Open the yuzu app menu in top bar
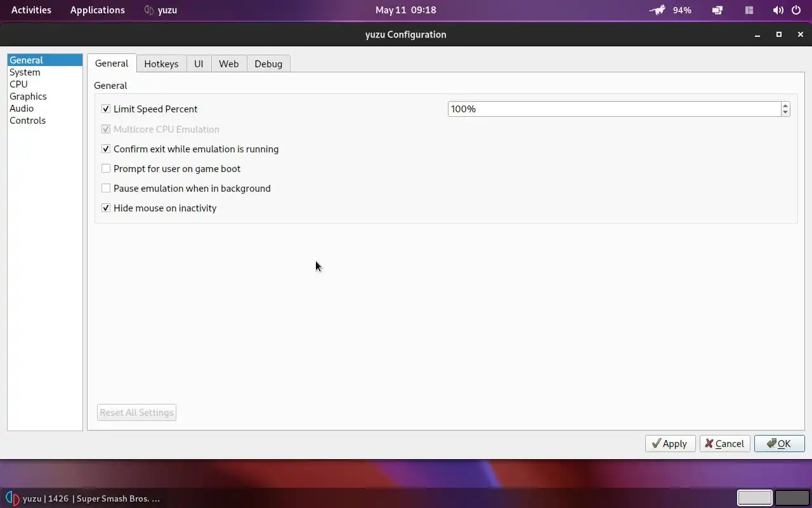The width and height of the screenshot is (812, 508). pyautogui.click(x=160, y=10)
